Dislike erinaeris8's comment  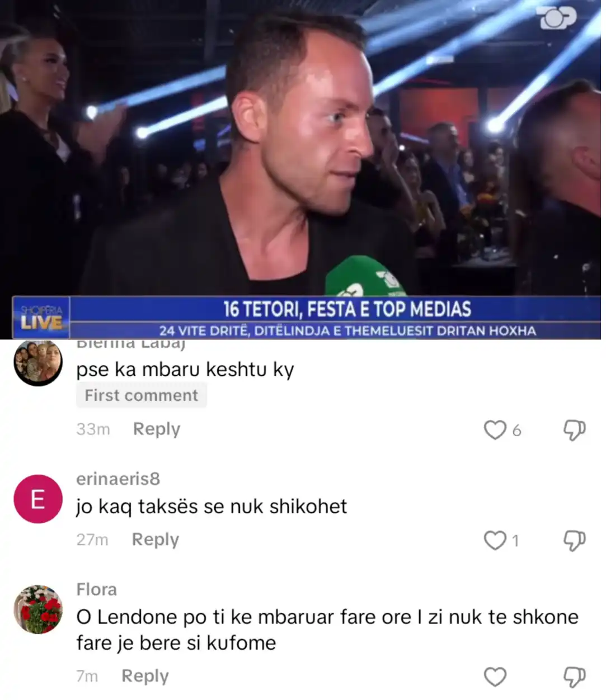pos(574,541)
